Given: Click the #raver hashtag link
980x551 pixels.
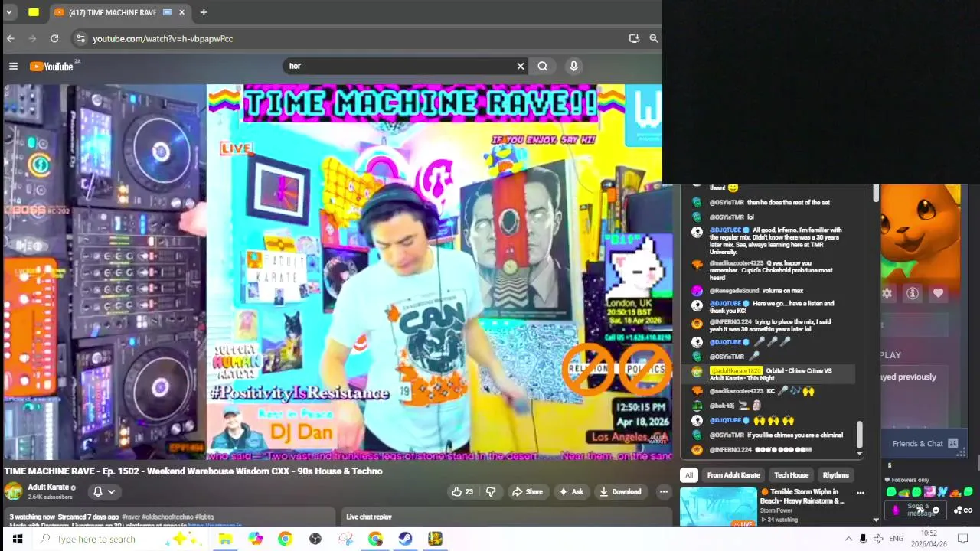Looking at the screenshot, I should [x=131, y=517].
